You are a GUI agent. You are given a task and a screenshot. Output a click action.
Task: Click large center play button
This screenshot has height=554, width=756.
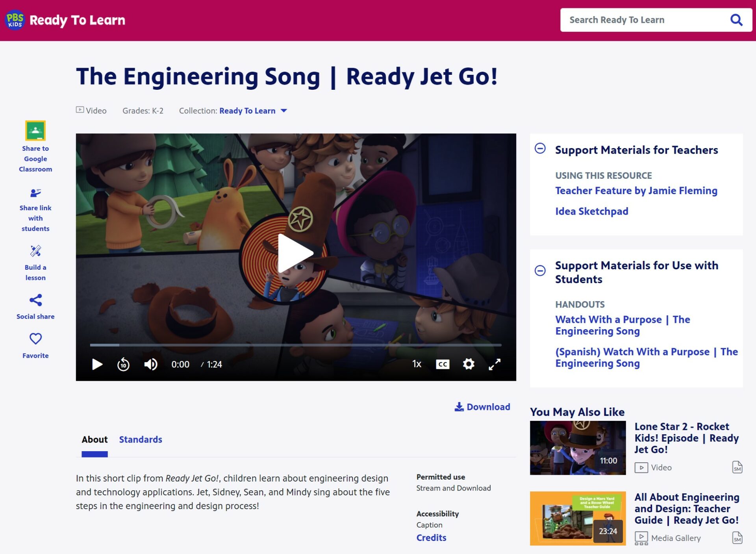pyautogui.click(x=295, y=253)
